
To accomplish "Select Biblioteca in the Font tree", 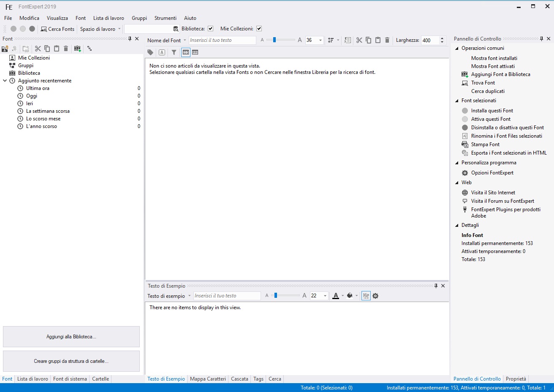I will [x=29, y=73].
